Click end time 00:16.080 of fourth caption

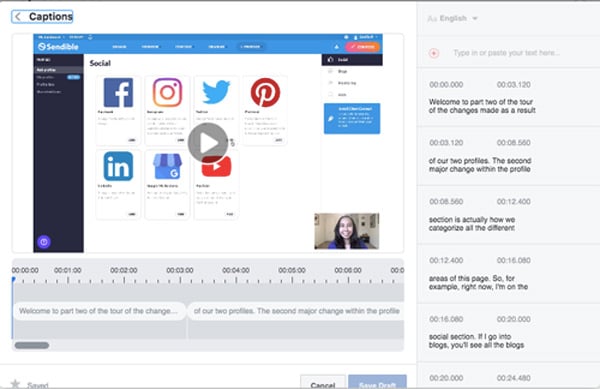point(514,260)
